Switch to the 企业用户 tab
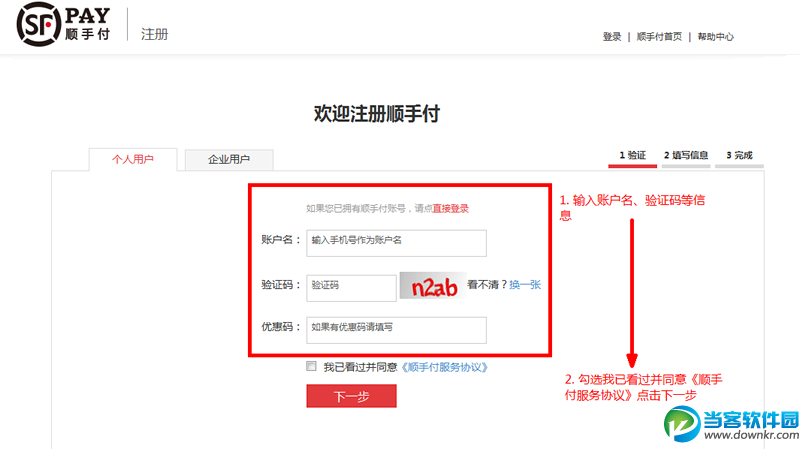Image resolution: width=800 pixels, height=449 pixels. [229, 160]
